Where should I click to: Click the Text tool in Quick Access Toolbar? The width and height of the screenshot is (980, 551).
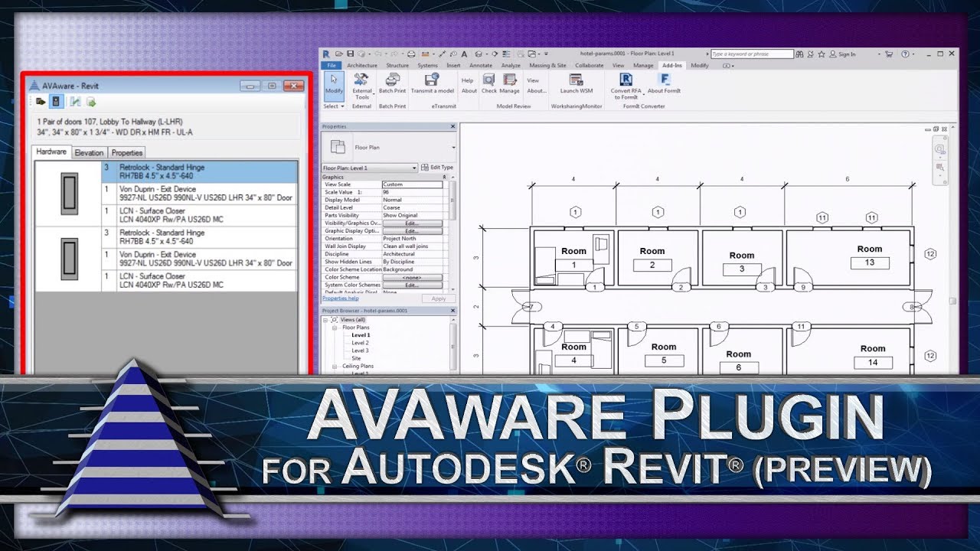(x=464, y=54)
